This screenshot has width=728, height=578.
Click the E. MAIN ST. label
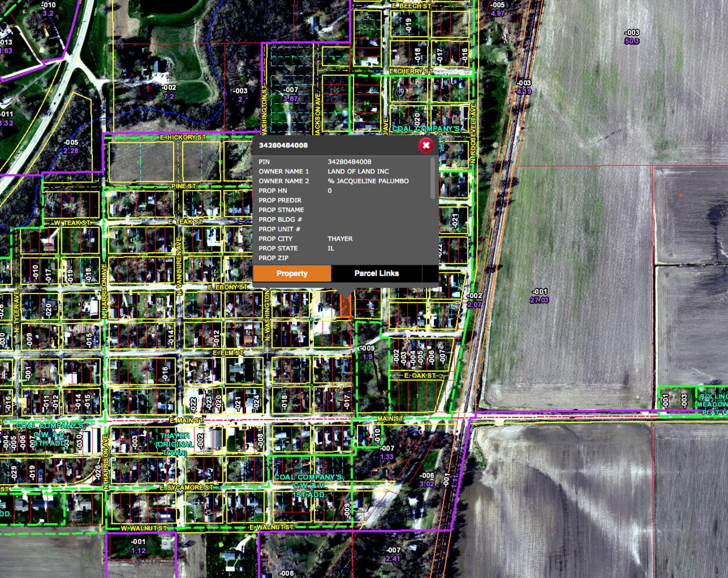pos(186,420)
